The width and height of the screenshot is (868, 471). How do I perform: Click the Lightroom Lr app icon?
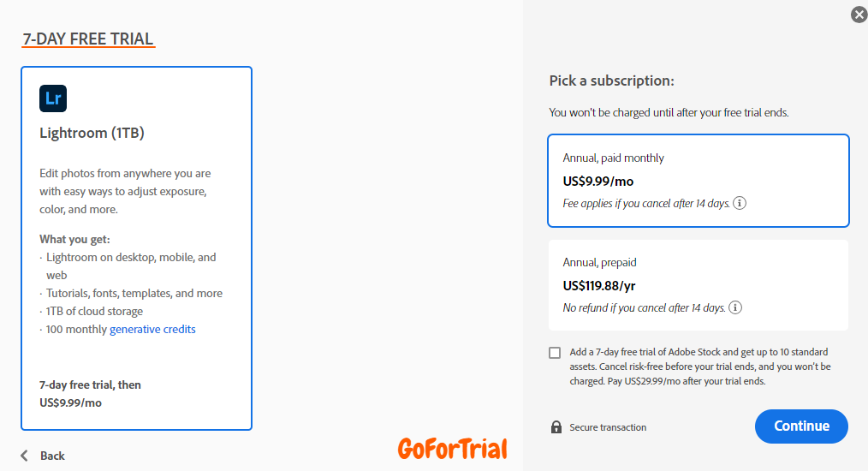click(53, 98)
